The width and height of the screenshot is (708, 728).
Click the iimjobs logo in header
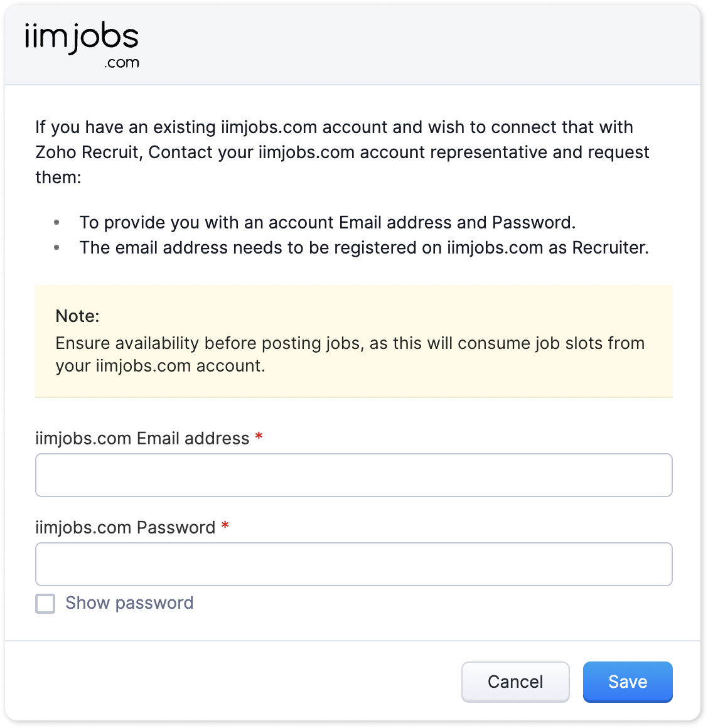click(x=81, y=38)
